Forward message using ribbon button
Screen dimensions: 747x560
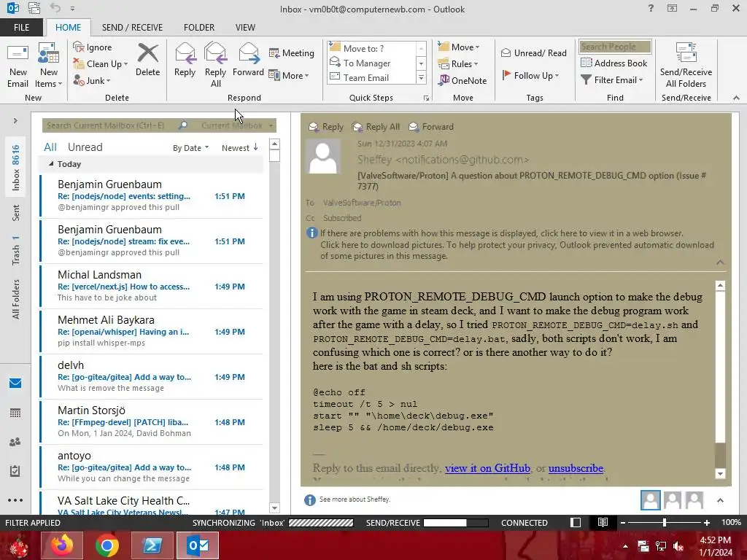point(248,60)
